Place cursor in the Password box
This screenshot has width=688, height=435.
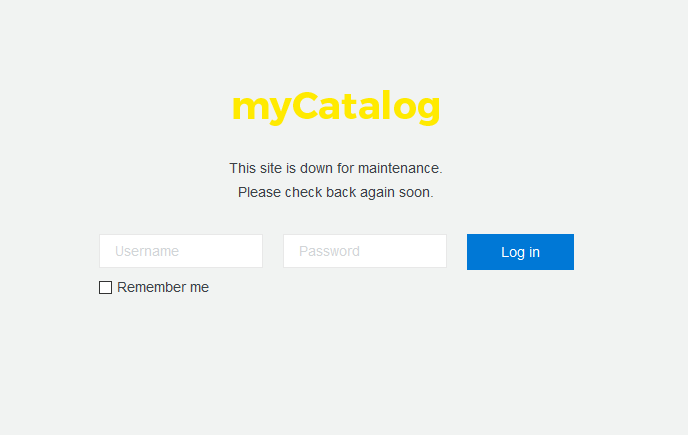click(364, 251)
